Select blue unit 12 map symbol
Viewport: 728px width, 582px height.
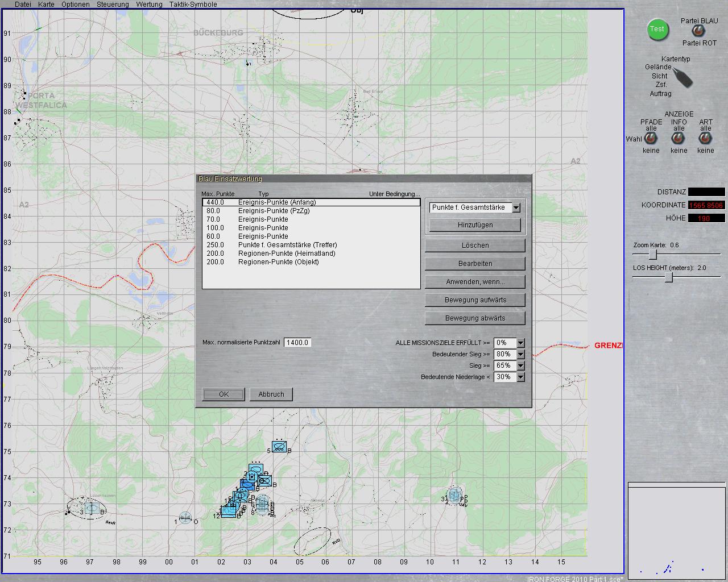tap(229, 510)
